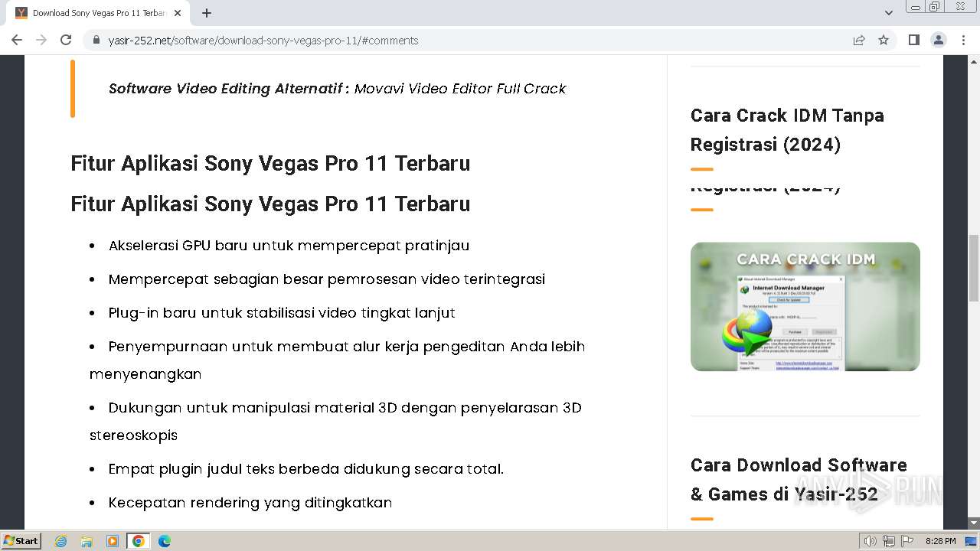Open the Action Center flag icon
The width and height of the screenshot is (980, 551).
coord(908,541)
